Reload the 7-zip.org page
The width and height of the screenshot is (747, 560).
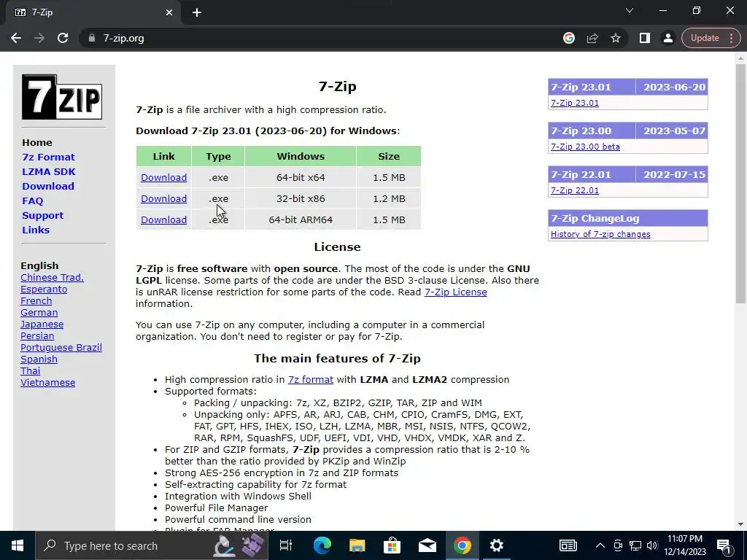point(63,38)
